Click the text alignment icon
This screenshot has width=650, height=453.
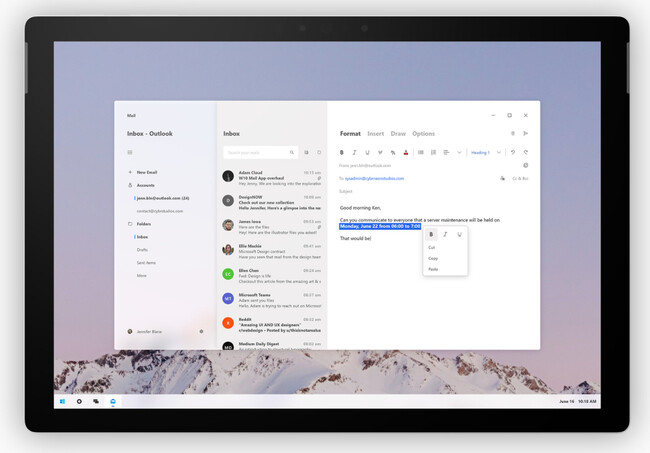pyautogui.click(x=446, y=153)
